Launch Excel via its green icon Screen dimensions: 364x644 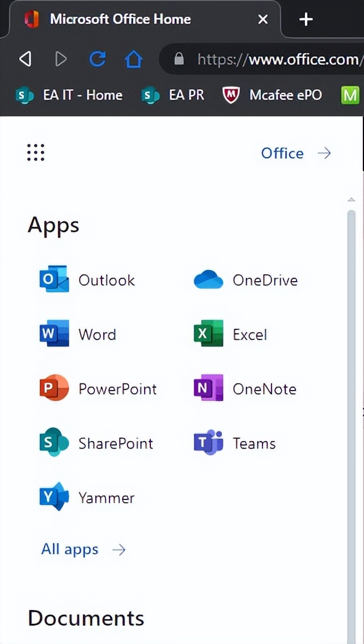[x=208, y=333]
